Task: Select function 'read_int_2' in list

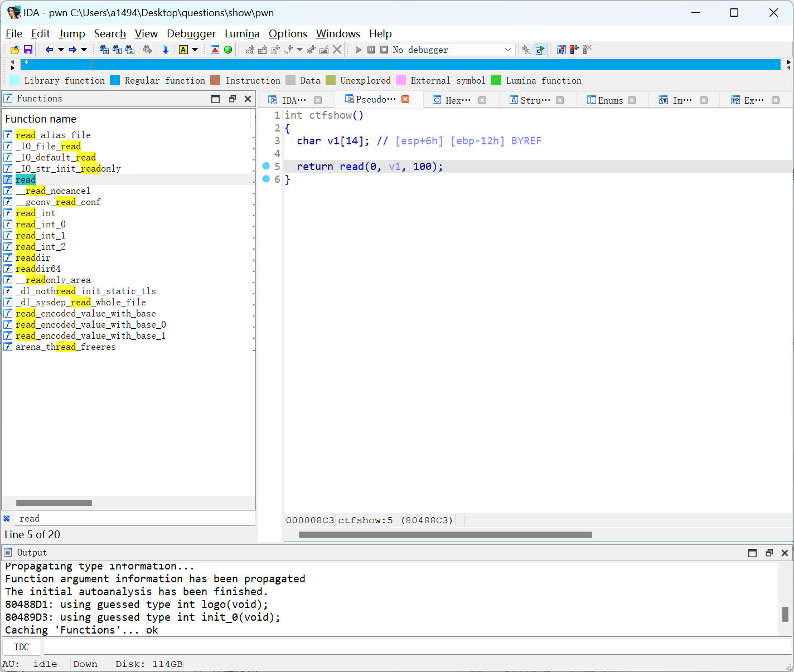Action: pyautogui.click(x=128, y=246)
